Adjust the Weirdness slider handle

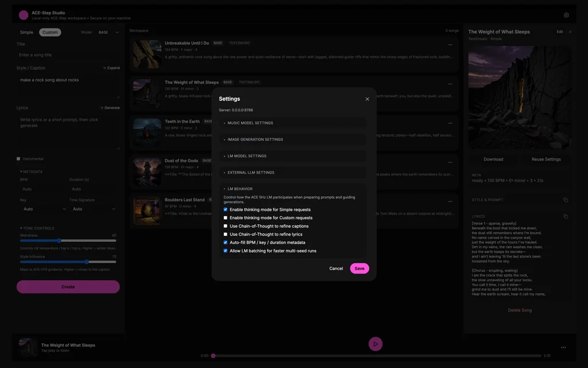(59, 240)
